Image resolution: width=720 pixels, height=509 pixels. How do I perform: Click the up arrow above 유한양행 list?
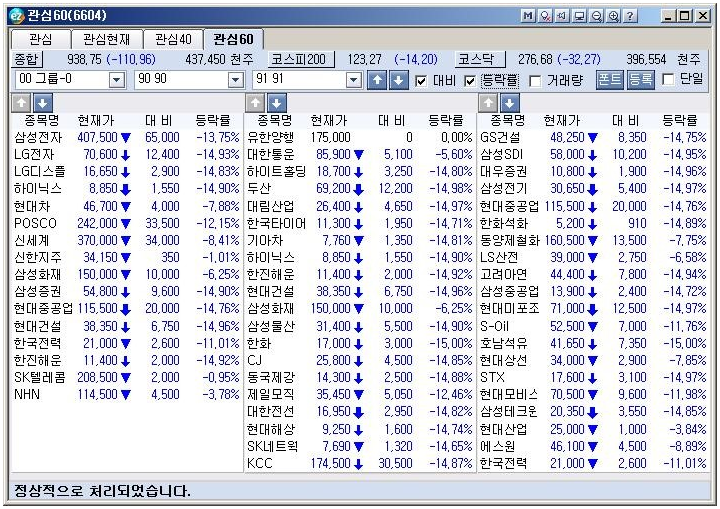pos(255,103)
